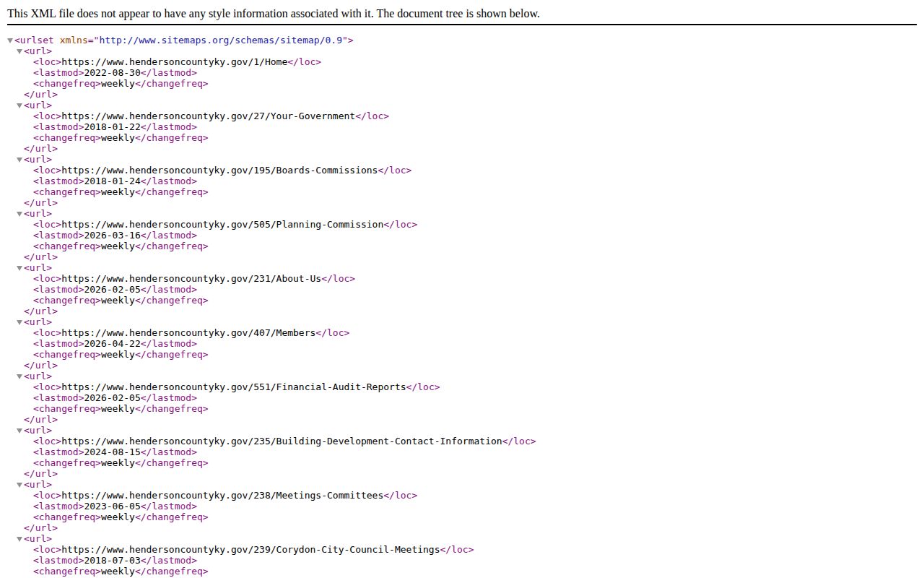Click the 235/Building-Development-Contact-Information loc URL

pos(282,441)
